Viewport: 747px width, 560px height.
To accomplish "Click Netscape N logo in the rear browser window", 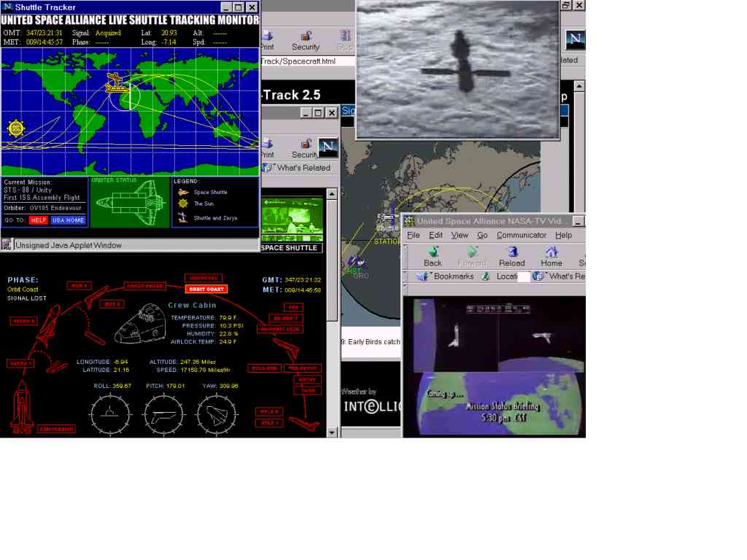I will tap(575, 39).
